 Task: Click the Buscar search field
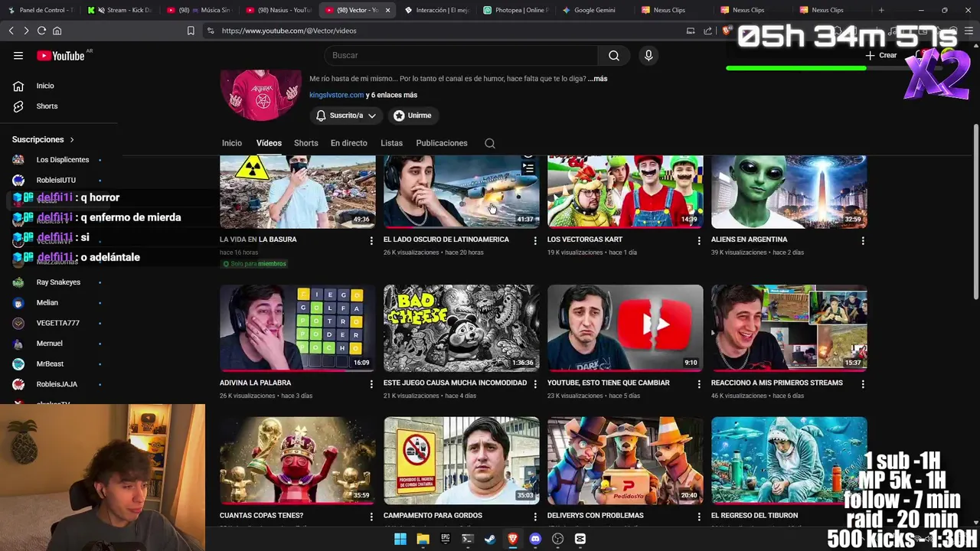click(x=461, y=55)
